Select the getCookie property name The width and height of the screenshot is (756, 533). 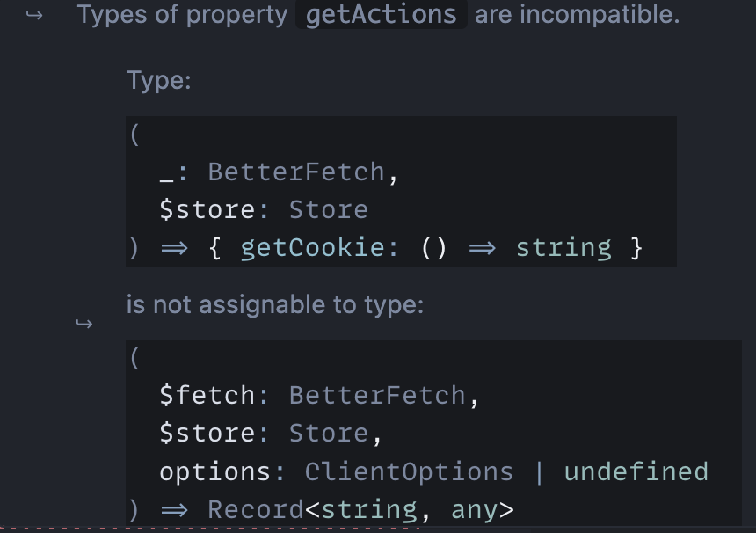[313, 248]
